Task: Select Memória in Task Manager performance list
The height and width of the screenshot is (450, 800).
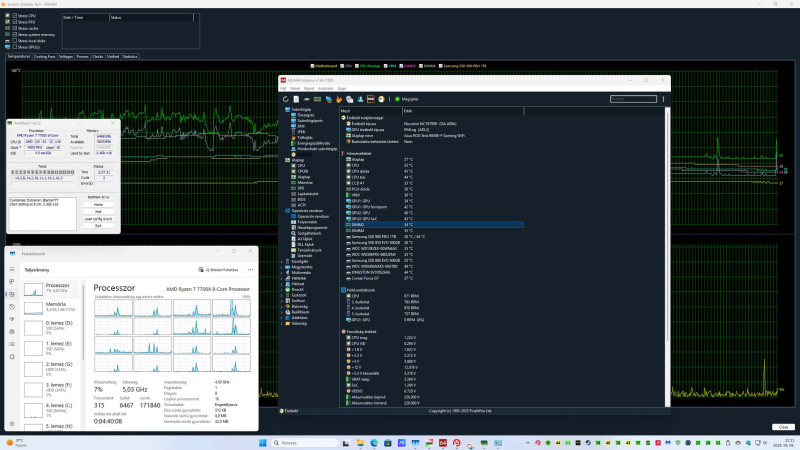Action: (x=52, y=307)
